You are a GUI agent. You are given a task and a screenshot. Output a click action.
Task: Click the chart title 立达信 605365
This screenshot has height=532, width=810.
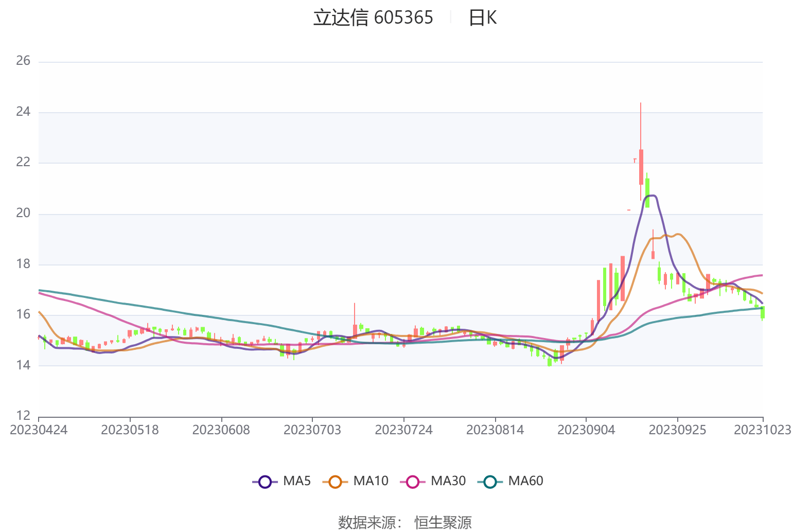click(373, 18)
